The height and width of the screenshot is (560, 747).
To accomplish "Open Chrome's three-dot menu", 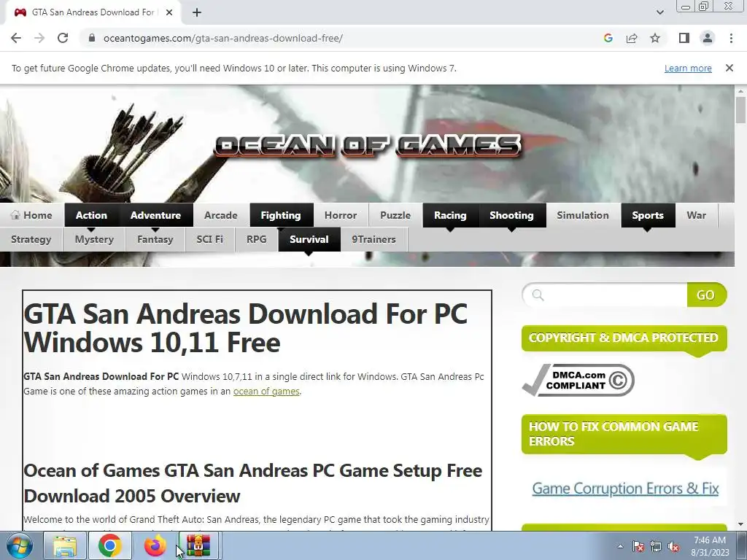I will click(731, 38).
